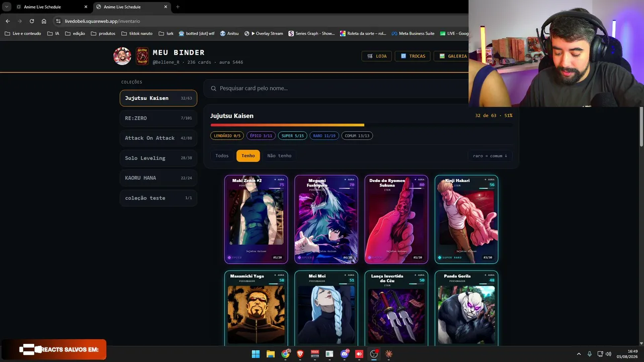Open the Lança Invertida do Céu card
The image size is (644, 362).
coord(396,308)
